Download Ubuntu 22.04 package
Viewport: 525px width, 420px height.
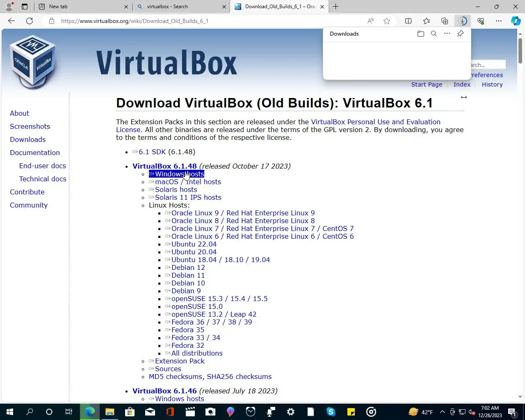194,244
